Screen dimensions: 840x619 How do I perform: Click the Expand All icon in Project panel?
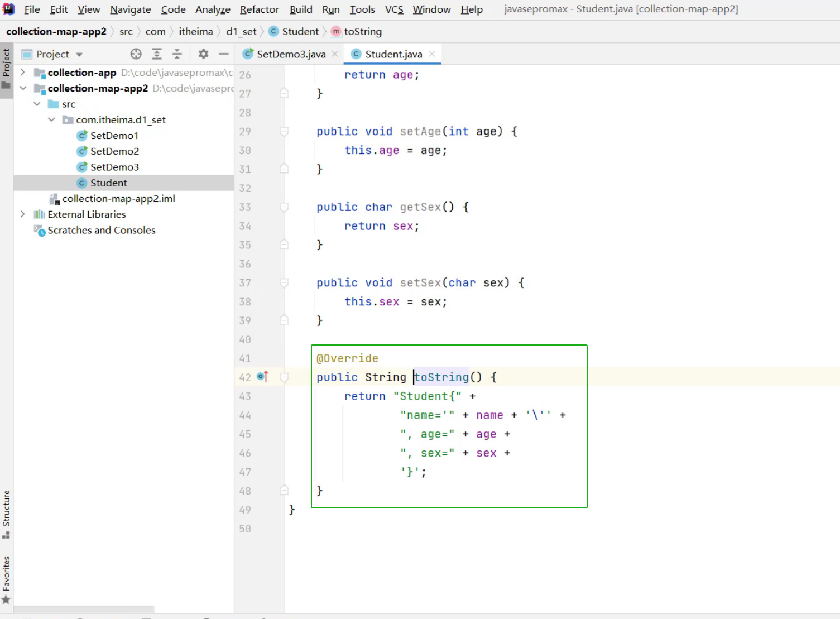[157, 54]
